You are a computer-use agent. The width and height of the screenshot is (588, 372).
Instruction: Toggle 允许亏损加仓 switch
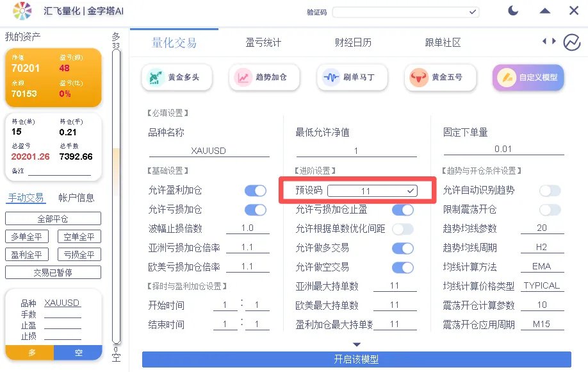click(256, 210)
